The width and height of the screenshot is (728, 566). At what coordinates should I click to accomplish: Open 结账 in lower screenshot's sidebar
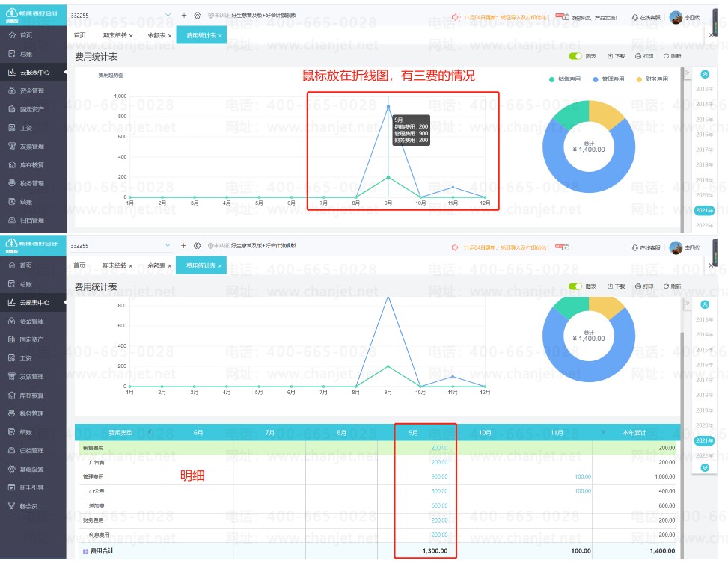point(21,432)
